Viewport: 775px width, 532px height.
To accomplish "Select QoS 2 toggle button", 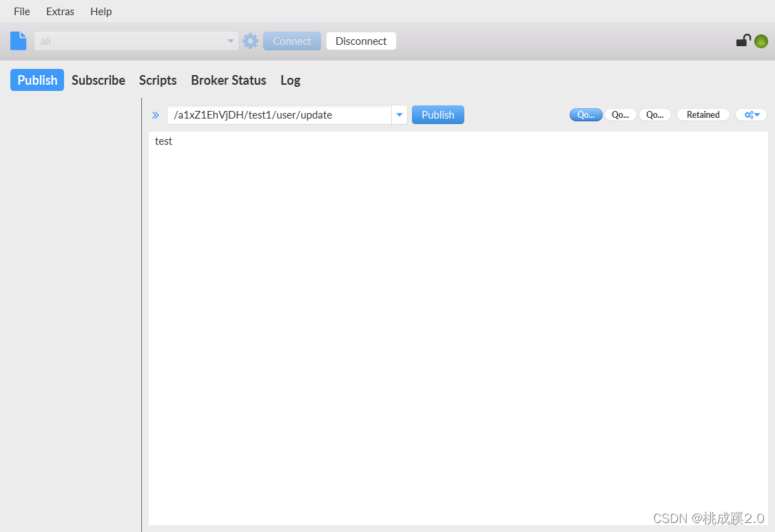I will pos(654,115).
